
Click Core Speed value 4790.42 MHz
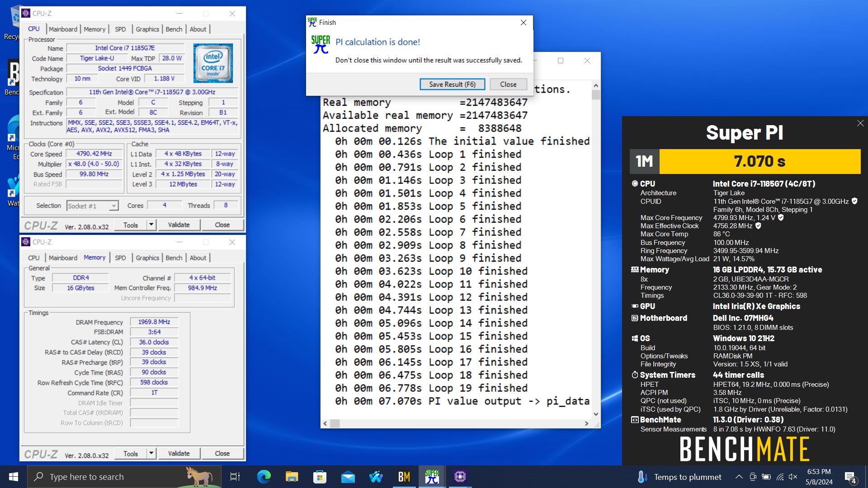pyautogui.click(x=94, y=154)
